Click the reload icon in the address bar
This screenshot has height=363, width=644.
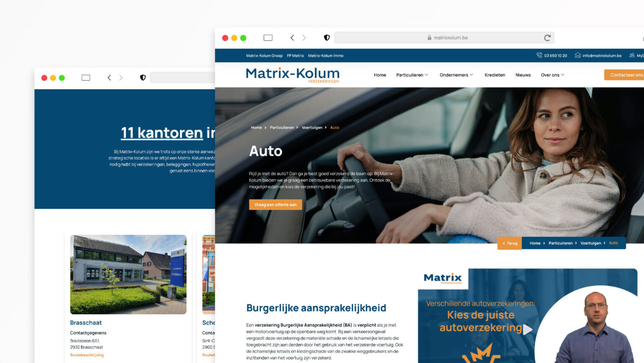click(x=547, y=38)
